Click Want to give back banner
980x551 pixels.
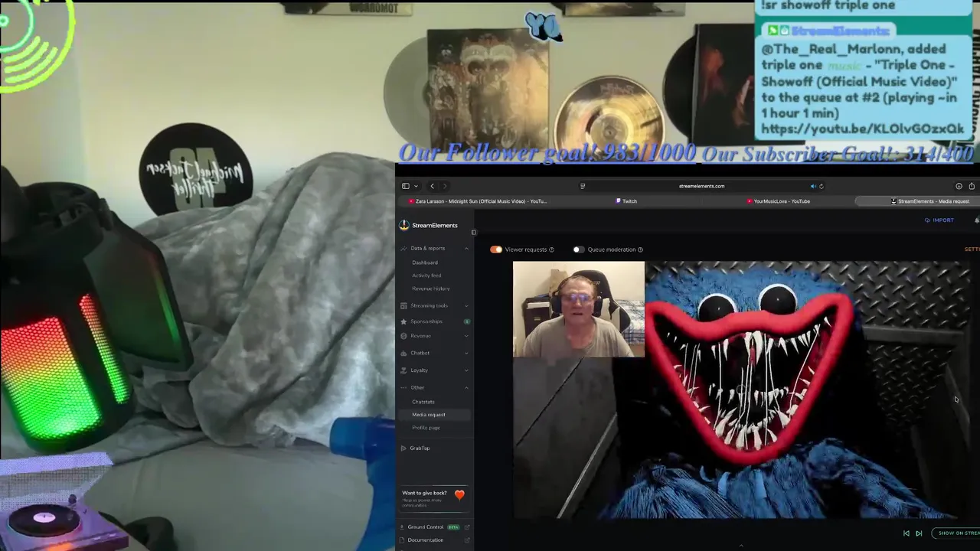click(433, 499)
